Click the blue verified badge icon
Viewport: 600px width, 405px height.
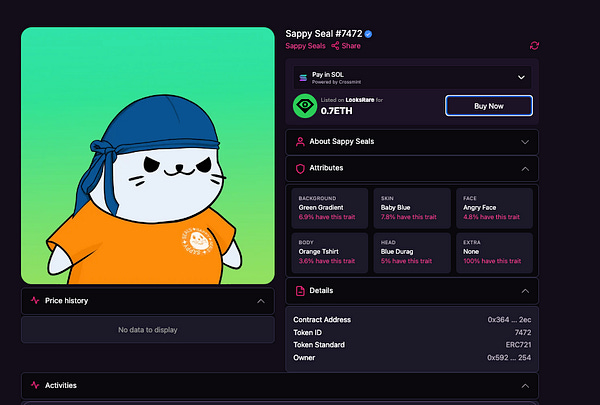pos(368,34)
